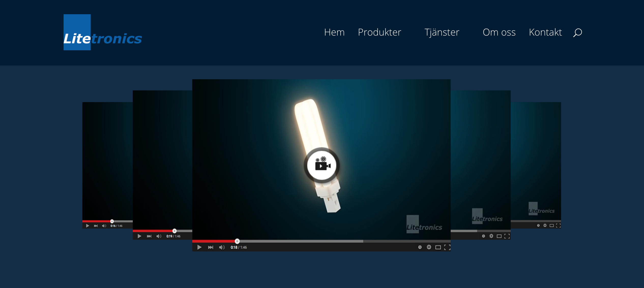Open site search with magnifier icon
The width and height of the screenshot is (644, 288).
[x=577, y=33]
